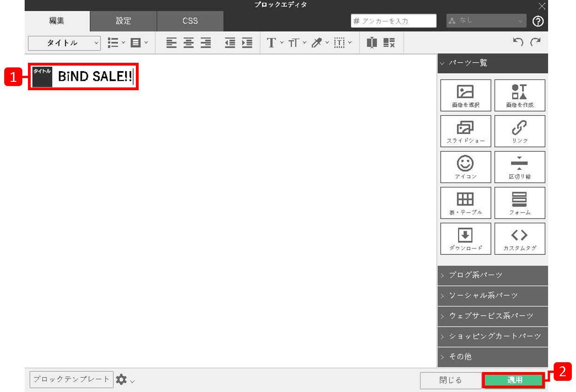
Task: Undo the last edit
Action: pyautogui.click(x=518, y=42)
